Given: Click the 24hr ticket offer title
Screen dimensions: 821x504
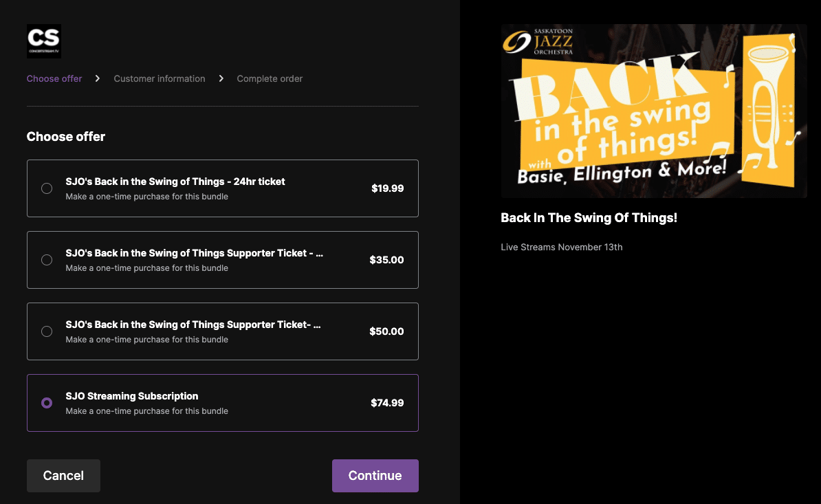Looking at the screenshot, I should point(175,182).
